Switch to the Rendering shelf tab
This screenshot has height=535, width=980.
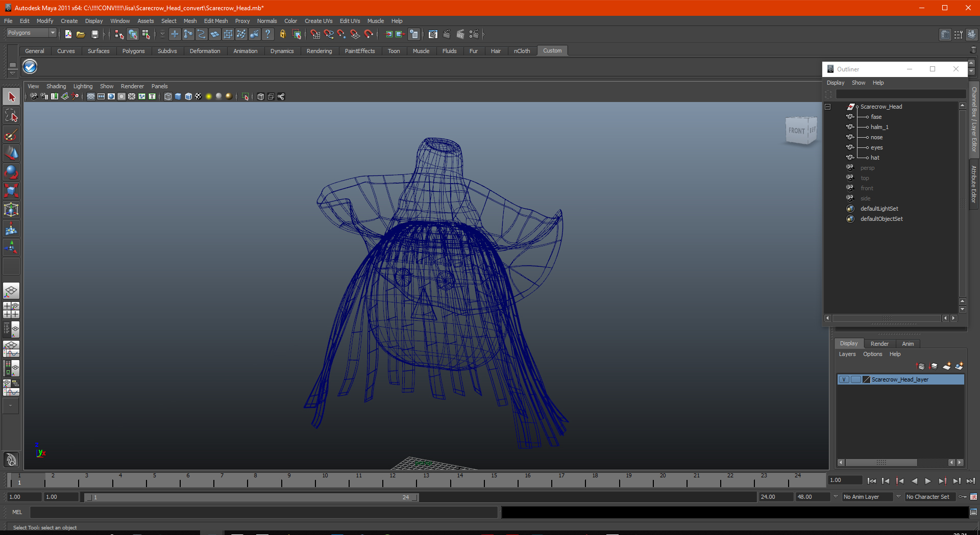tap(319, 51)
